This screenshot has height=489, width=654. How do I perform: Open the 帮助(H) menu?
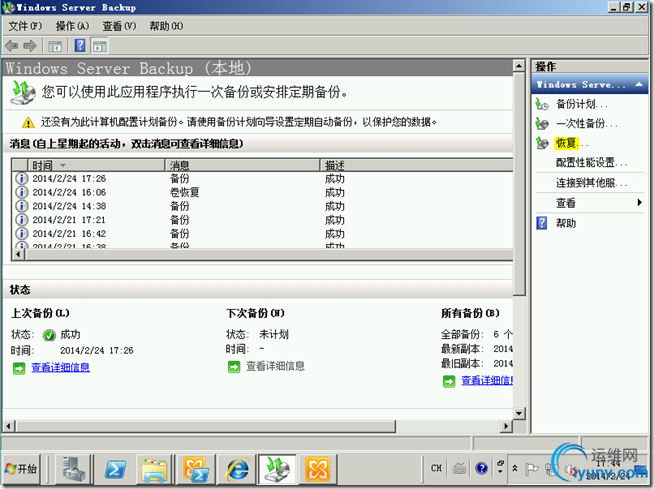point(166,26)
